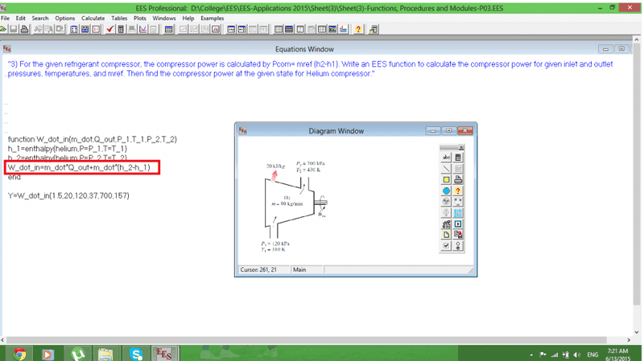The height and width of the screenshot is (361, 644).
Task: Open the Calculate menu
Action: (x=93, y=18)
